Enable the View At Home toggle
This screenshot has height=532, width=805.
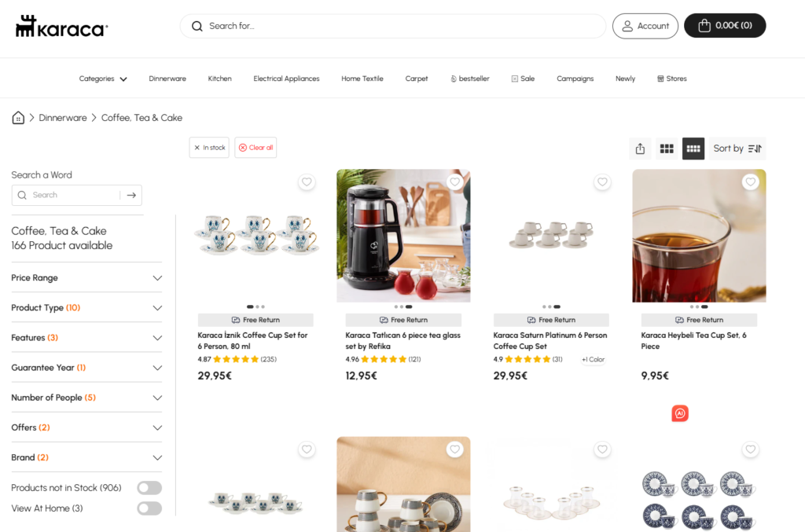click(x=149, y=508)
